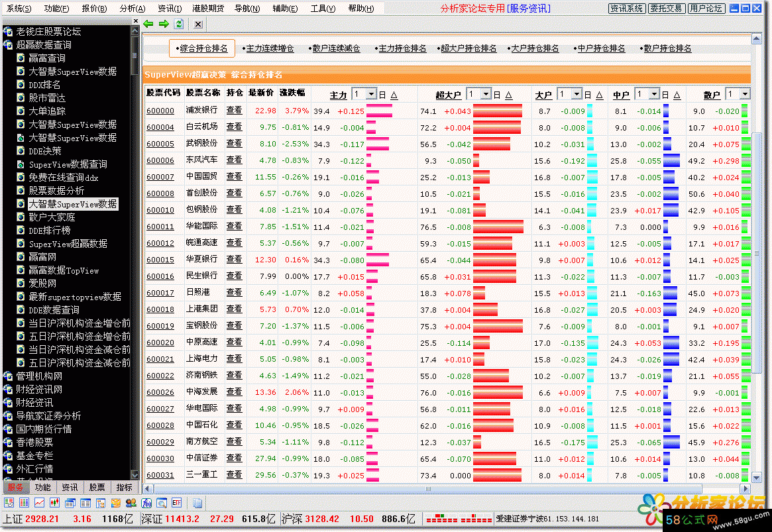The height and width of the screenshot is (532, 772).
Task: Click the main vertical scrollbar thumb
Action: (x=757, y=253)
